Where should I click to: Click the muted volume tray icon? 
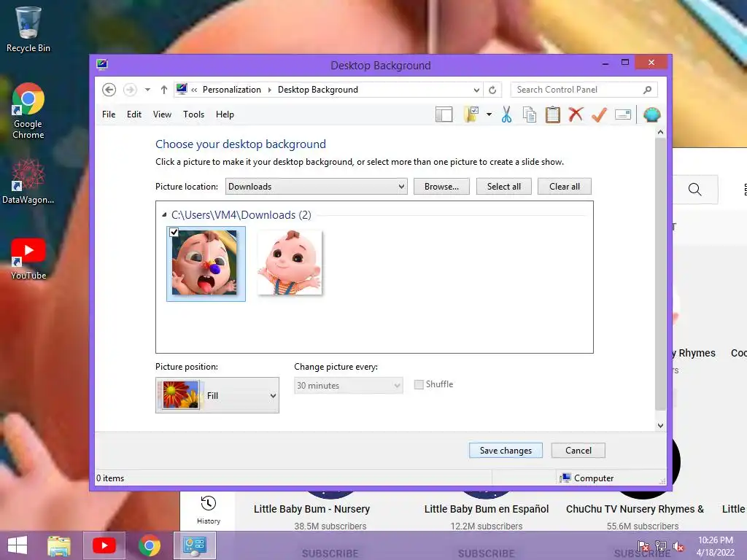pyautogui.click(x=678, y=546)
